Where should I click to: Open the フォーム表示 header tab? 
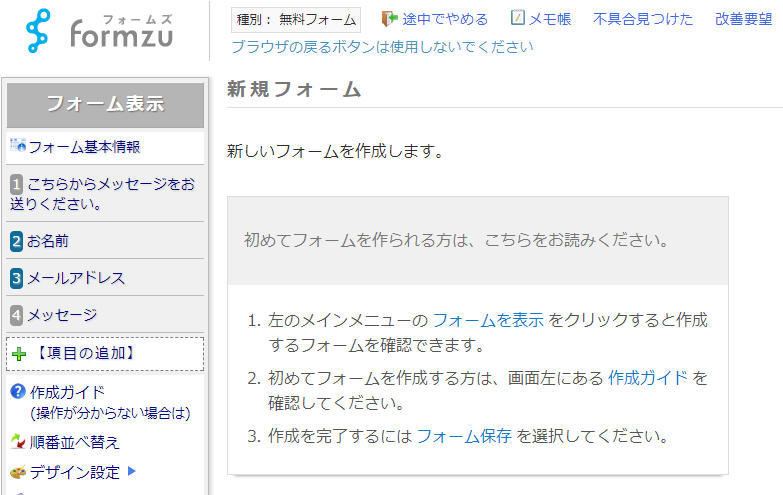coord(105,104)
